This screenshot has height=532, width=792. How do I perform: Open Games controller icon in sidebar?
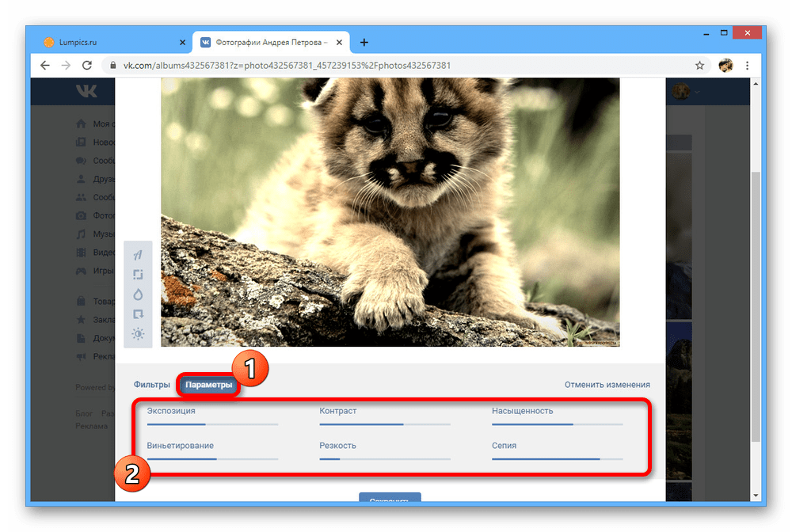pos(81,271)
